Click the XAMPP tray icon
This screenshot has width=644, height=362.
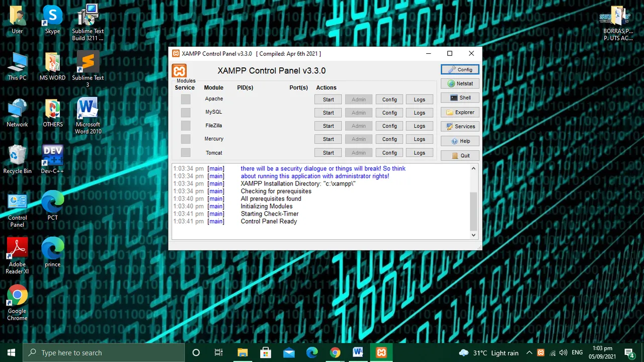coord(541,353)
